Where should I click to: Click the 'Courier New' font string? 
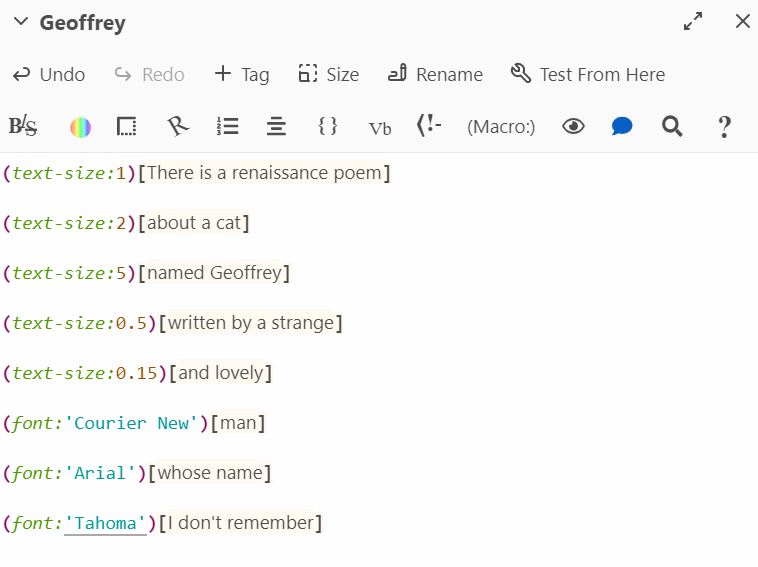click(131, 423)
